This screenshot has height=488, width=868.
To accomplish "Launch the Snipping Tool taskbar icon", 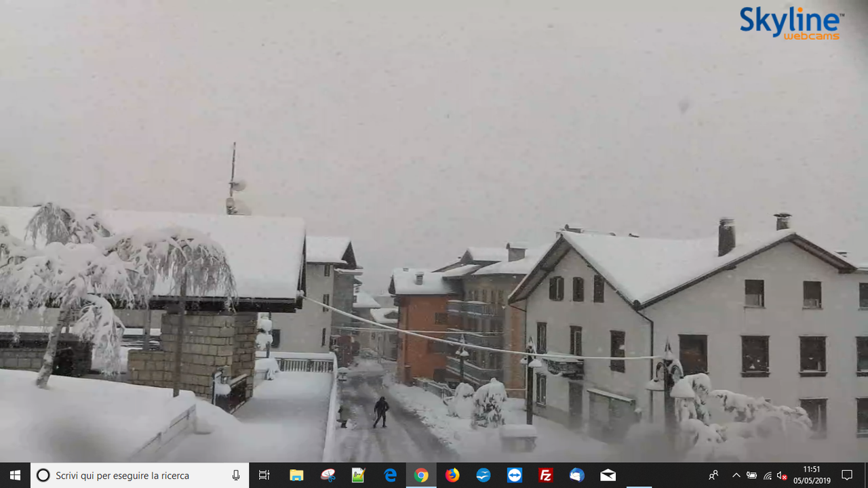I will click(x=328, y=475).
